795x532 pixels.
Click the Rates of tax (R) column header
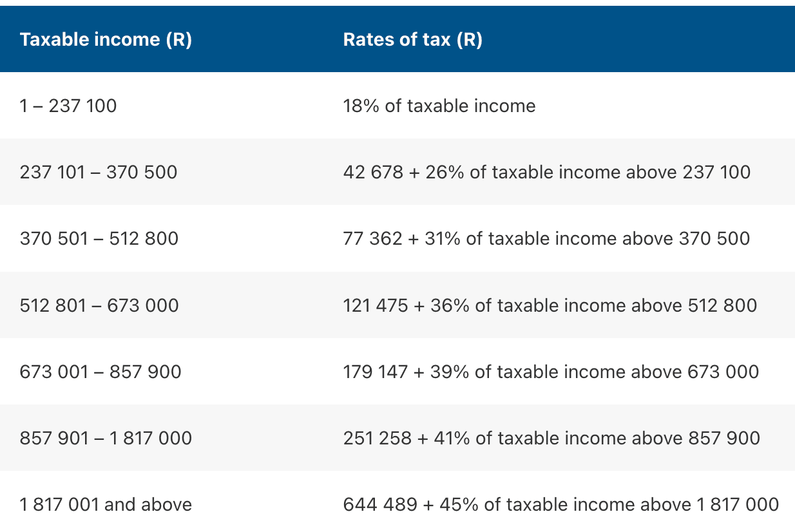point(412,40)
